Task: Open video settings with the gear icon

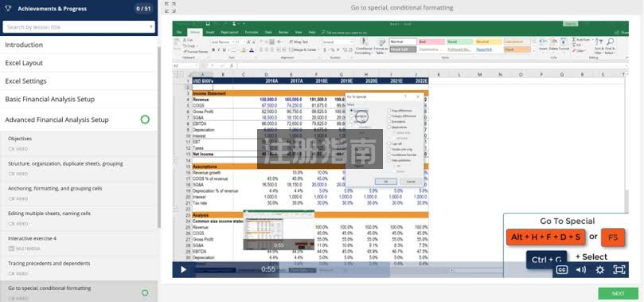Action: [x=599, y=269]
